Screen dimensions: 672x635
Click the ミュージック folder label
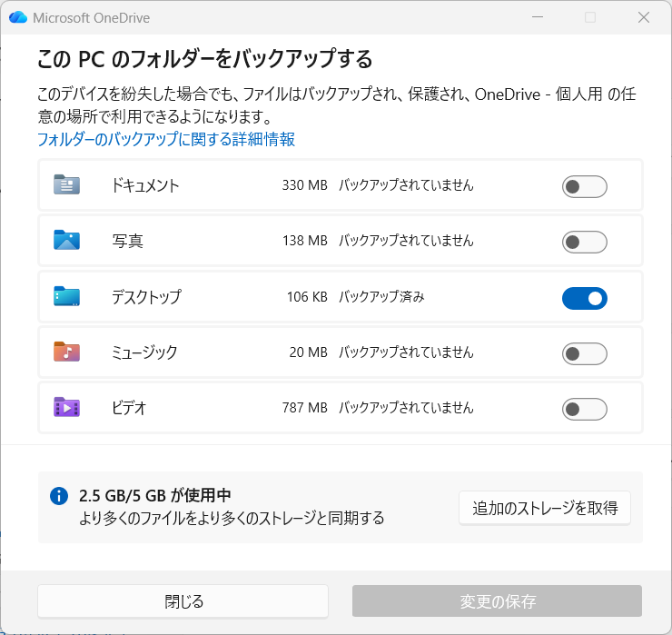(144, 352)
